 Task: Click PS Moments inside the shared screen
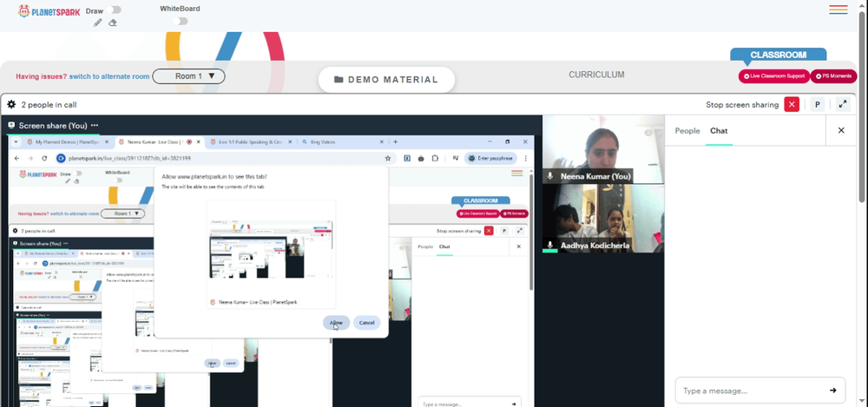click(514, 213)
